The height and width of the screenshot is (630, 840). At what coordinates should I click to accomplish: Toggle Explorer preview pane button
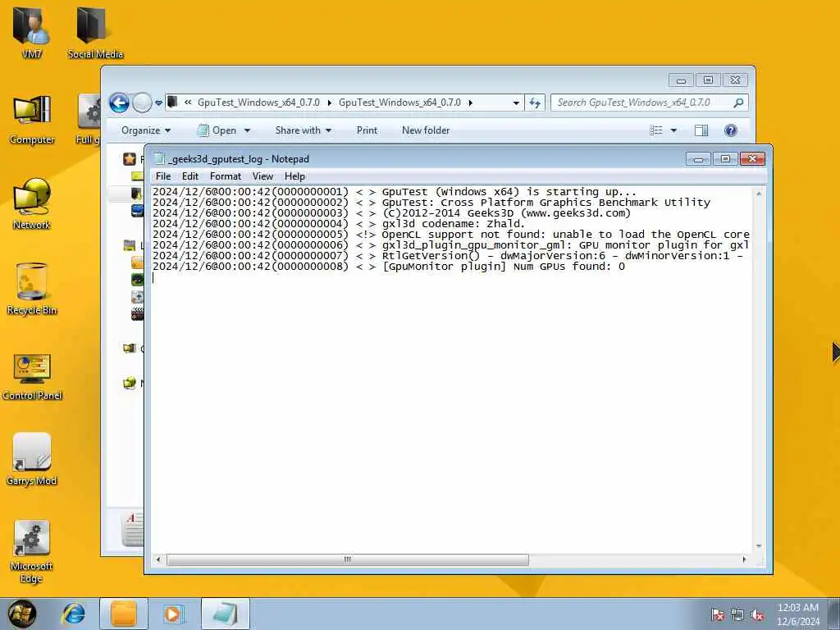pos(701,130)
